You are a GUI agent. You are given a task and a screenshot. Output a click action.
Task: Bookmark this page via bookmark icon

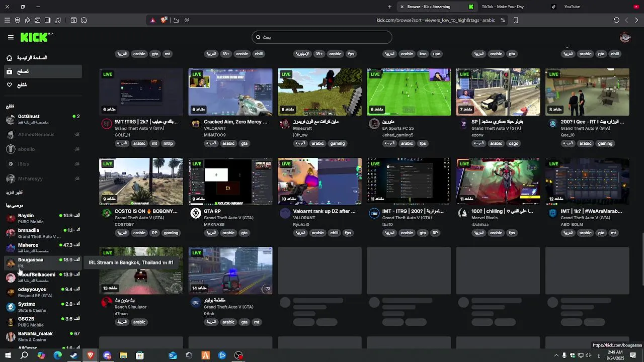tap(516, 20)
